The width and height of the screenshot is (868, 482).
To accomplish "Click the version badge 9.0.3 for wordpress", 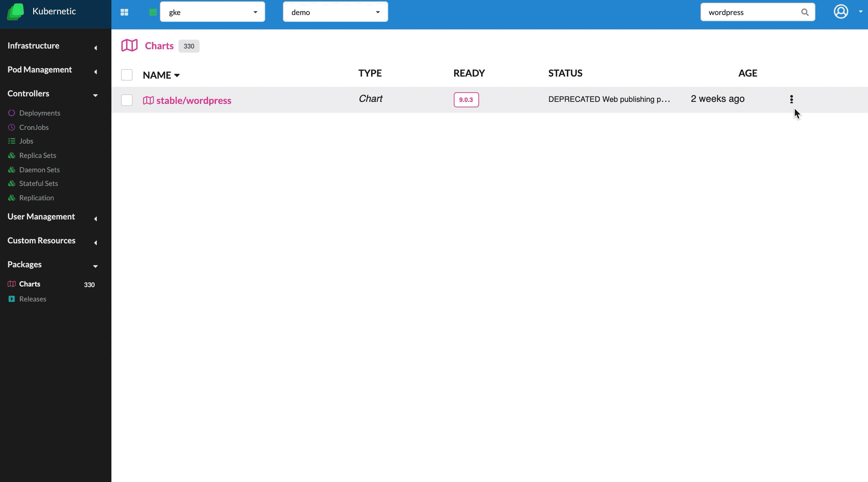I will [x=466, y=99].
